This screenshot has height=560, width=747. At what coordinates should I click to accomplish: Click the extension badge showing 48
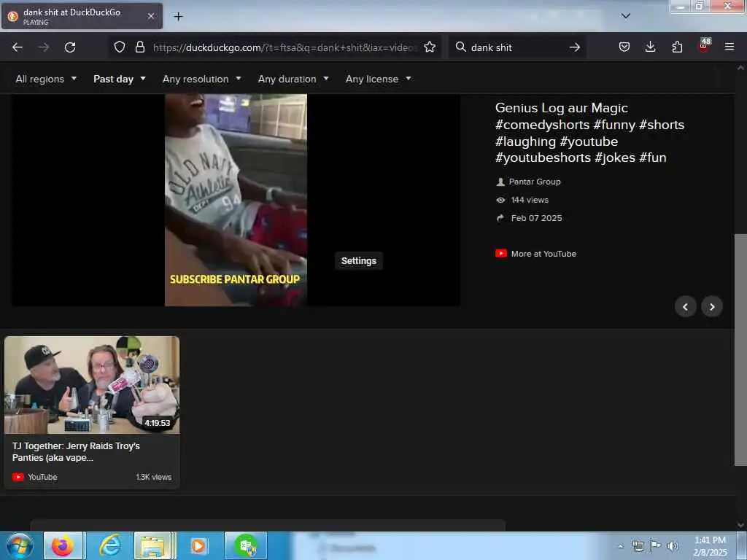coord(704,46)
